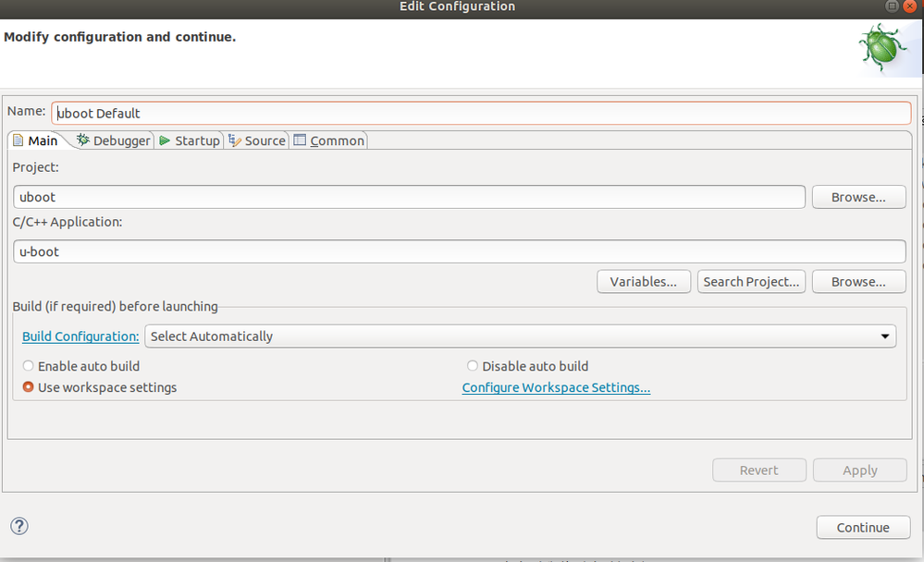Screen dimensions: 924x562
Task: Click the Startup tab's green arrow icon
Action: (x=165, y=140)
